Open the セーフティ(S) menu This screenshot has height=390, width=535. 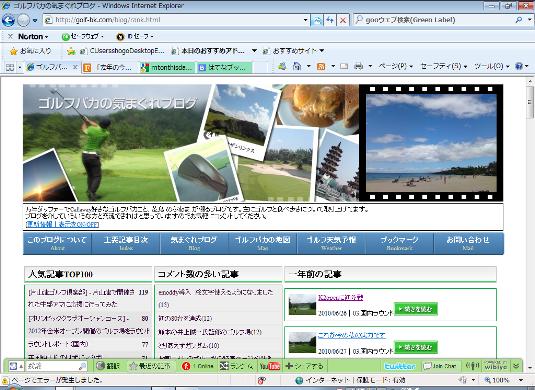(444, 66)
